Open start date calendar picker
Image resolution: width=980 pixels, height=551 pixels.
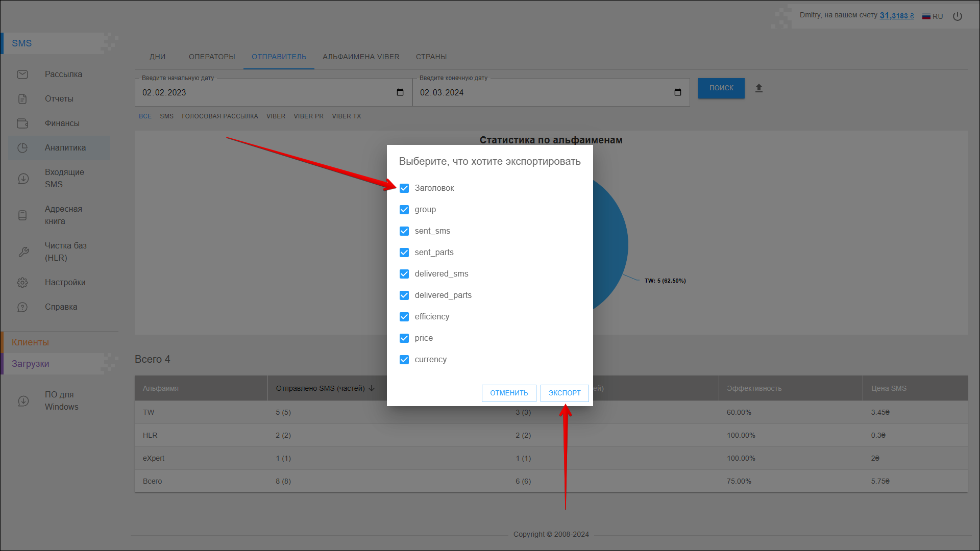[x=400, y=92]
